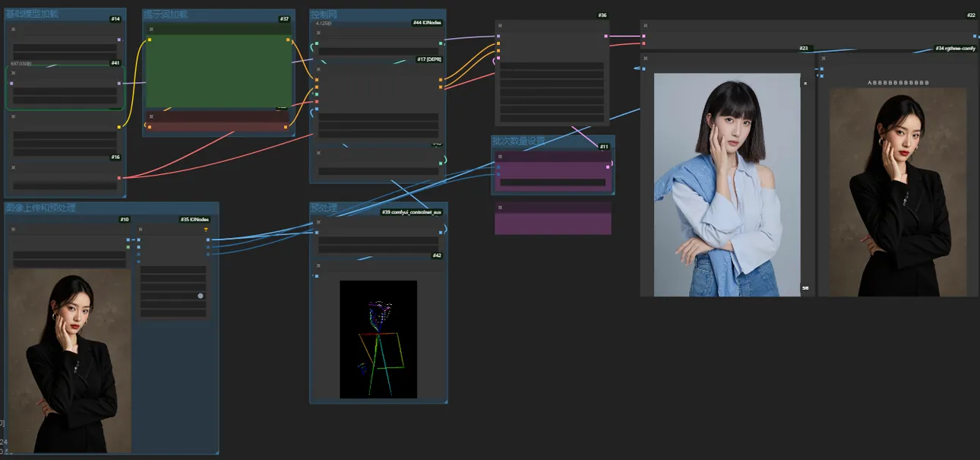The width and height of the screenshot is (980, 460).
Task: Close the blue-shirt preview with the x button
Action: 805,84
